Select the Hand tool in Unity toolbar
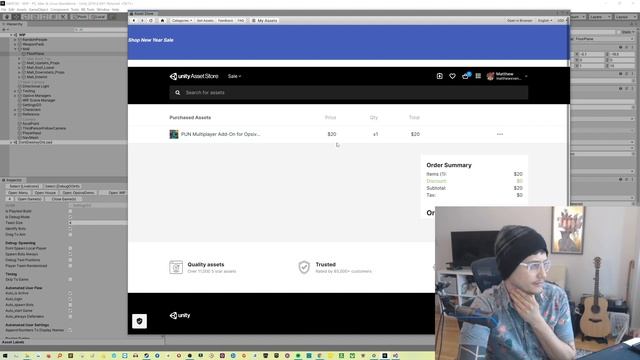 click(7, 17)
